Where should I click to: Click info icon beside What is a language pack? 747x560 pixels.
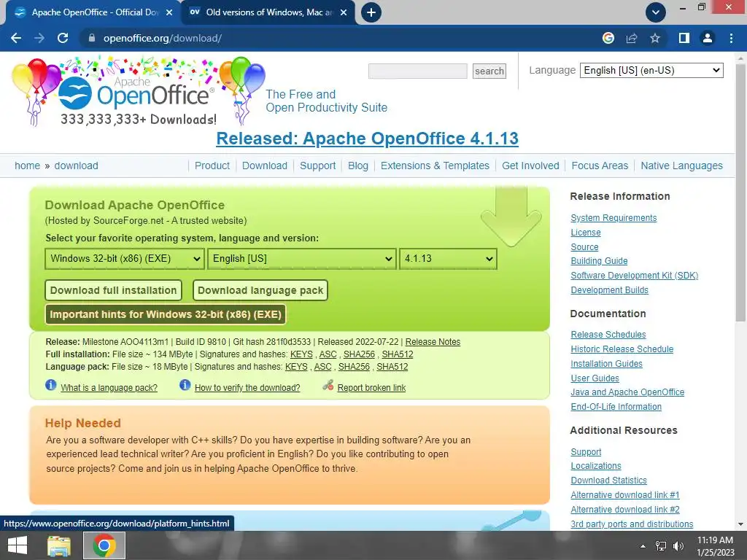[51, 385]
